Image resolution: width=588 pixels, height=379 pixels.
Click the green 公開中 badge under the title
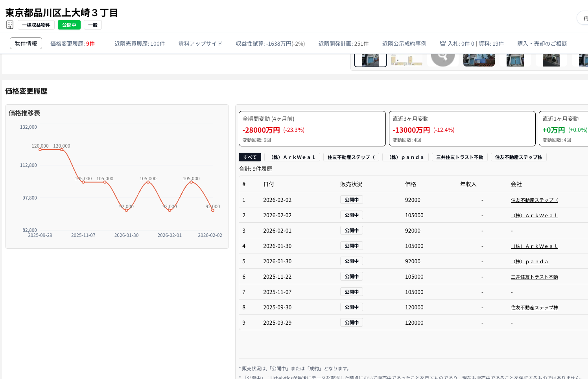pyautogui.click(x=69, y=24)
